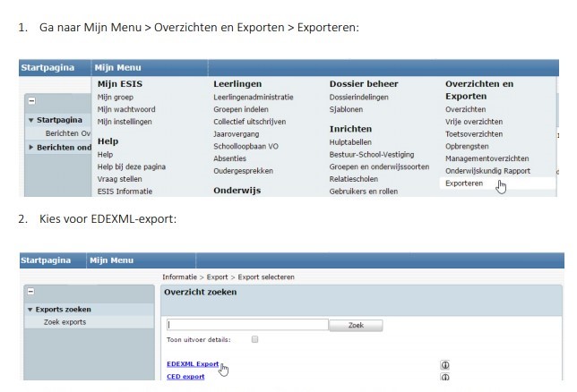
Task: Click the info icon next to EDEXML Export
Action: (445, 365)
